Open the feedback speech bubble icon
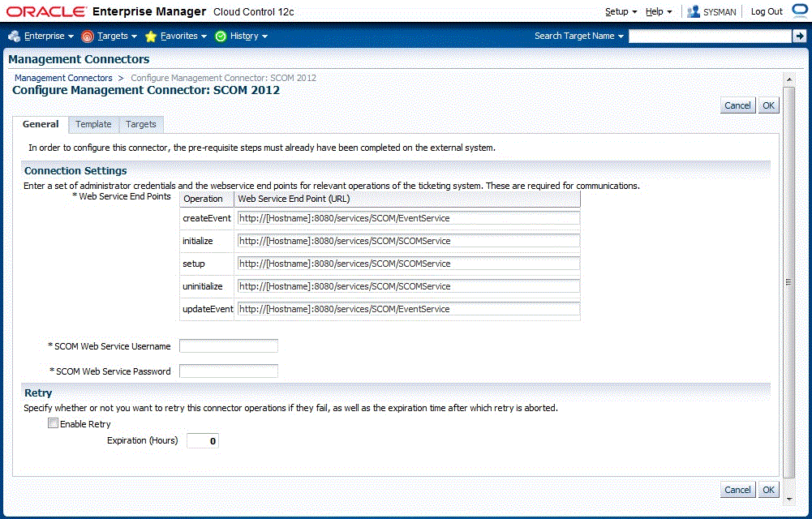812x519 pixels. [x=800, y=11]
